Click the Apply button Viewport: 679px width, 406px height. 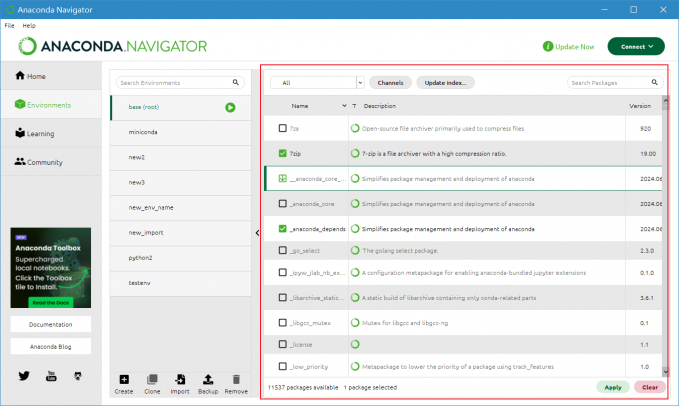(x=613, y=387)
